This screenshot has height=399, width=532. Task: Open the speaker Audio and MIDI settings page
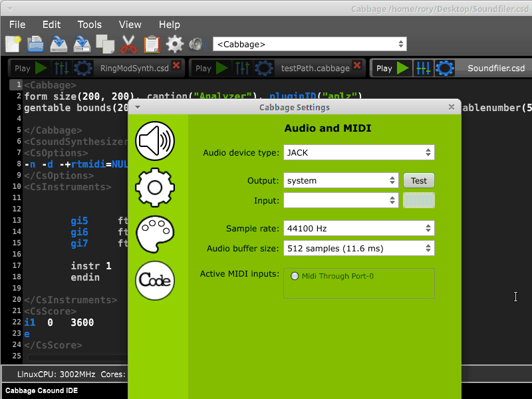point(154,140)
